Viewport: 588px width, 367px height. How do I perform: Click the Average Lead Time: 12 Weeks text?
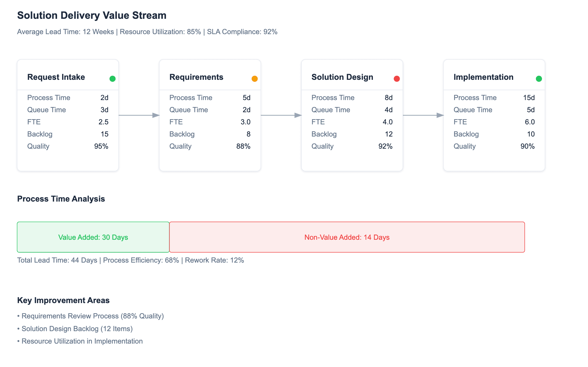pyautogui.click(x=65, y=32)
